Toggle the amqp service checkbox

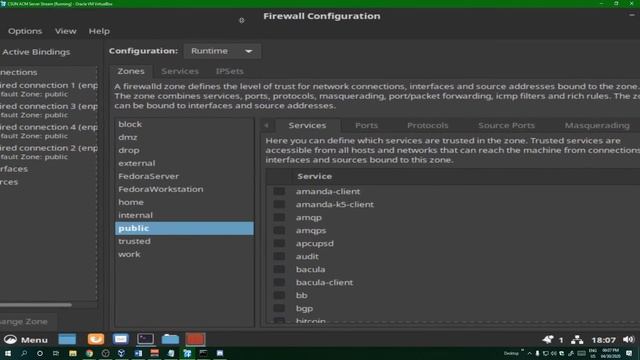(279, 217)
